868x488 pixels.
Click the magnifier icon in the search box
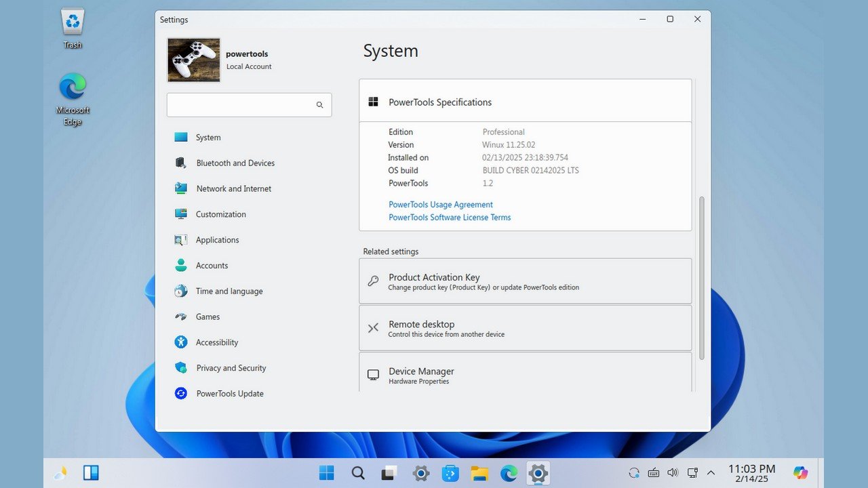tap(319, 104)
